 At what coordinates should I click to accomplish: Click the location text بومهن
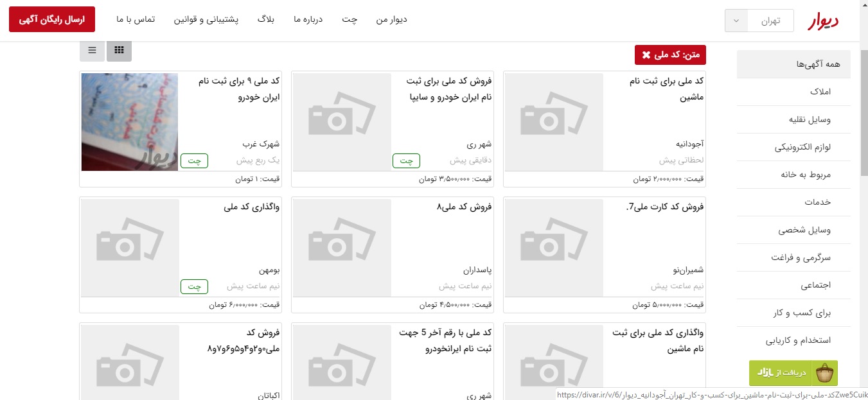click(x=270, y=270)
